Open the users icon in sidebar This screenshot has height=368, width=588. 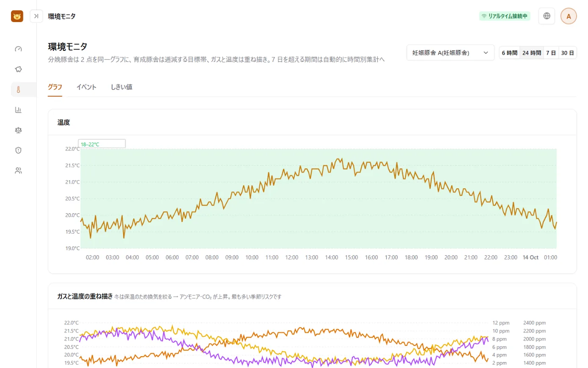[x=18, y=170]
